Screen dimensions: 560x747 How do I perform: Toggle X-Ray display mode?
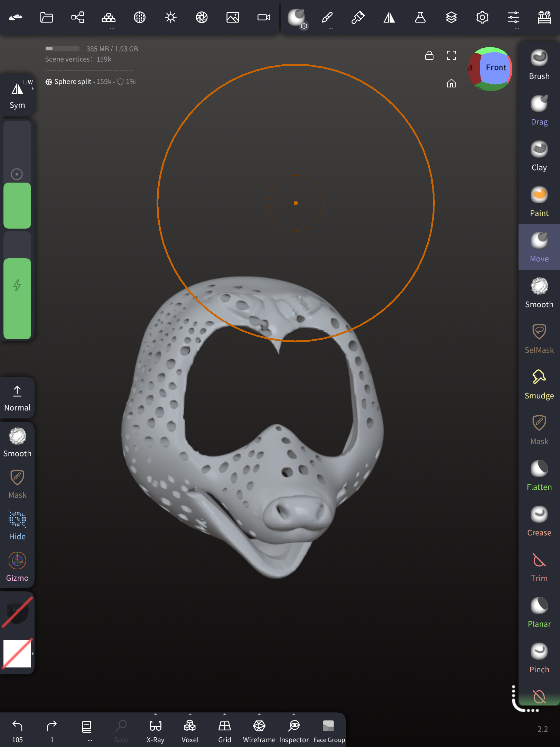point(156,730)
